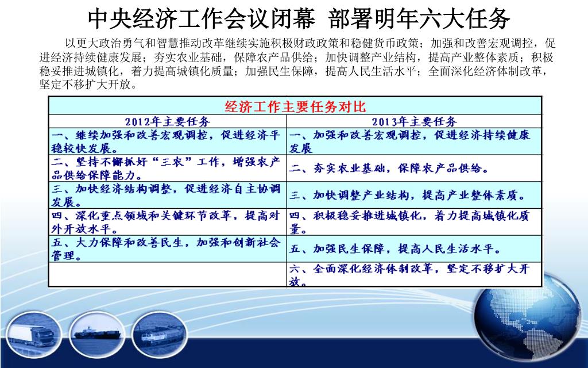Click cell 三、加快经济结构调整
The width and height of the screenshot is (588, 368).
click(x=168, y=195)
